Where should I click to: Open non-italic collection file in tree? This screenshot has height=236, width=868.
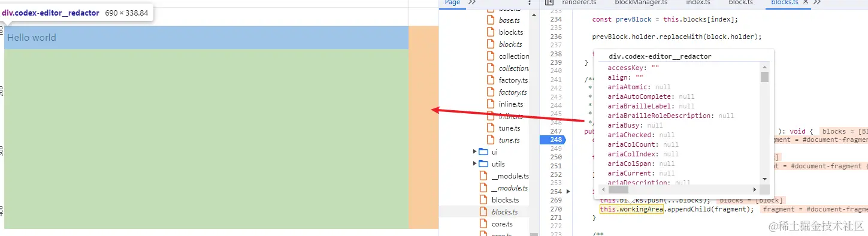coord(514,56)
